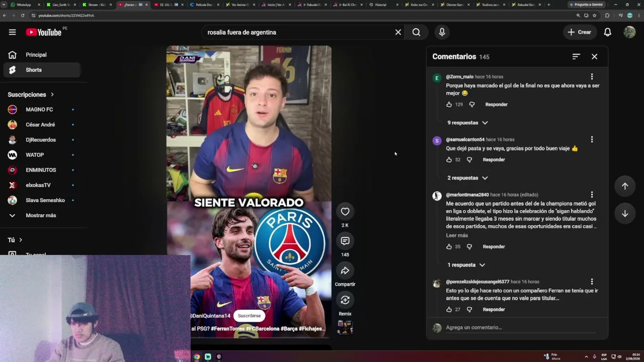Screen dimensions: 644x362
Task: Open options for the samuelcarrion54 comment
Action: (592, 139)
